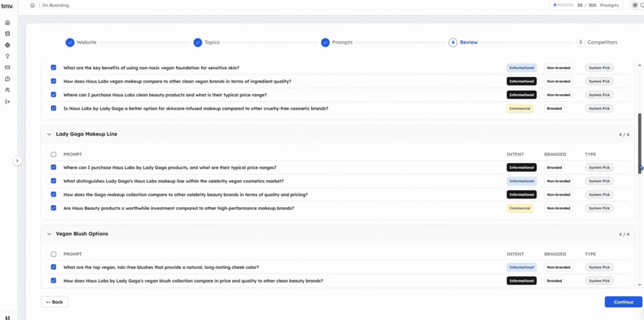Click prompt text 'What are the top vegan, talc-free blushes'
This screenshot has height=320, width=644.
pyautogui.click(x=161, y=267)
